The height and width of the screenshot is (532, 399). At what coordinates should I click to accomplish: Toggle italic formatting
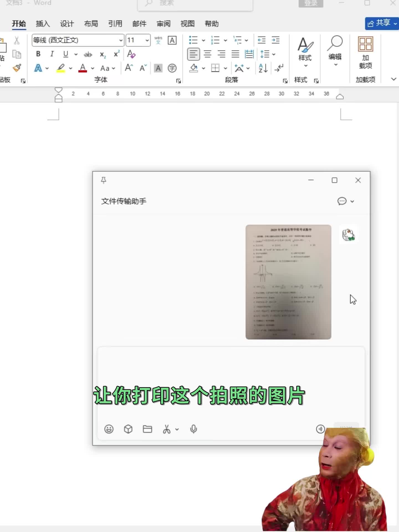(52, 54)
